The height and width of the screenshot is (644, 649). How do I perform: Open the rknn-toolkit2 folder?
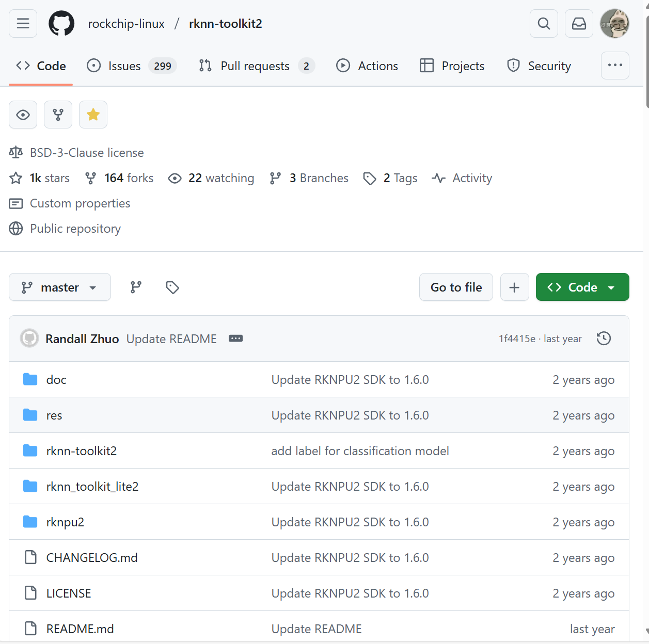tap(82, 451)
